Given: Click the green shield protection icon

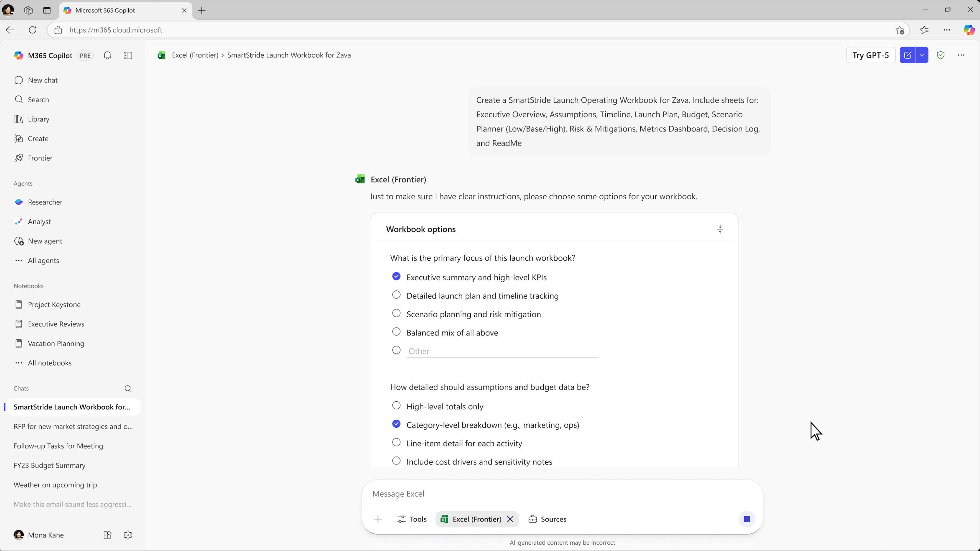Looking at the screenshot, I should [x=941, y=55].
